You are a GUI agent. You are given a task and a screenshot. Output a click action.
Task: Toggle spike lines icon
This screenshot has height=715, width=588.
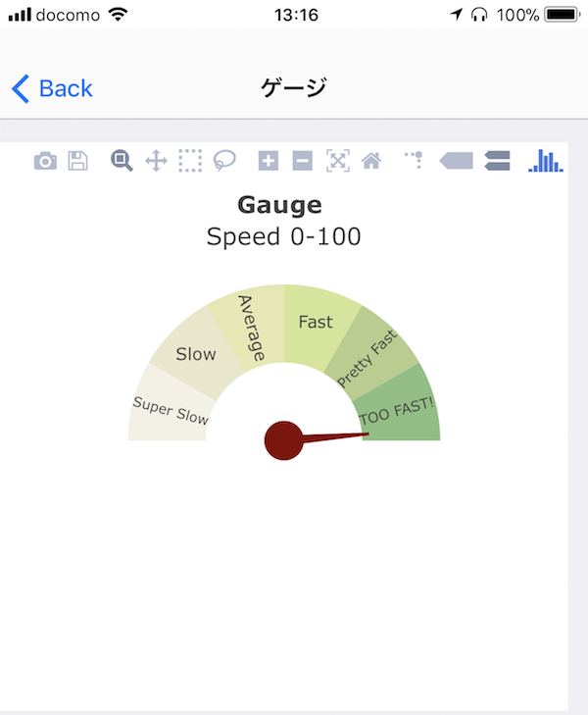[x=414, y=160]
